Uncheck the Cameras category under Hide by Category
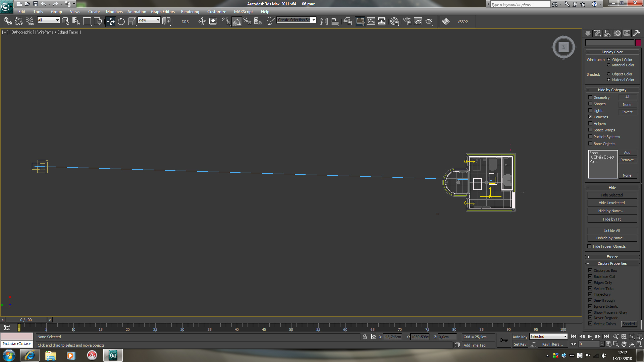 [x=590, y=117]
